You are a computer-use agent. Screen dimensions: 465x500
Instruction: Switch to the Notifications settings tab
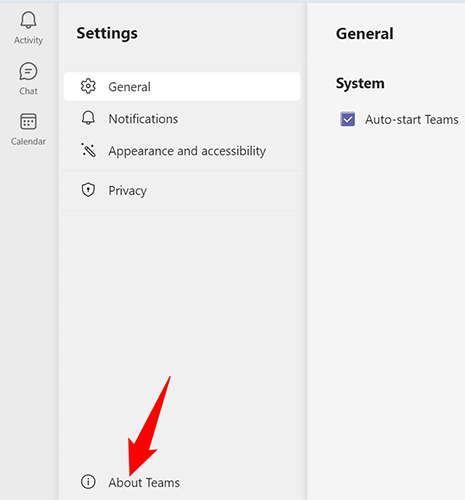[182, 119]
